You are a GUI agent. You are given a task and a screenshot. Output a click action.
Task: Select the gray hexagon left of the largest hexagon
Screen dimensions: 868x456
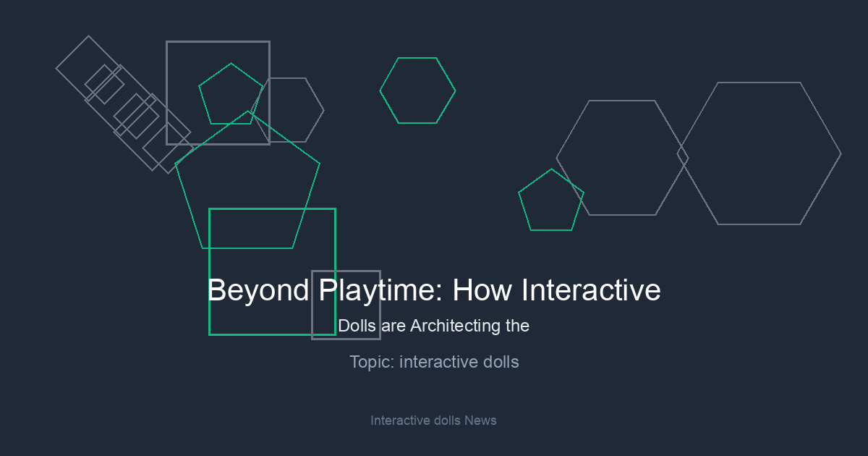(621, 158)
